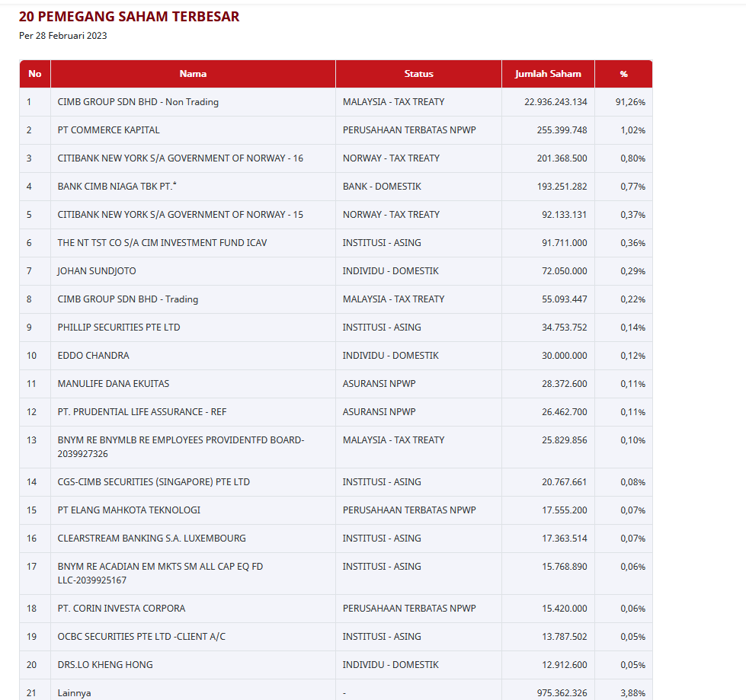Select 'CIMB GROUP SDN BHD - Trading' name
This screenshot has height=700, width=746.
[x=128, y=299]
